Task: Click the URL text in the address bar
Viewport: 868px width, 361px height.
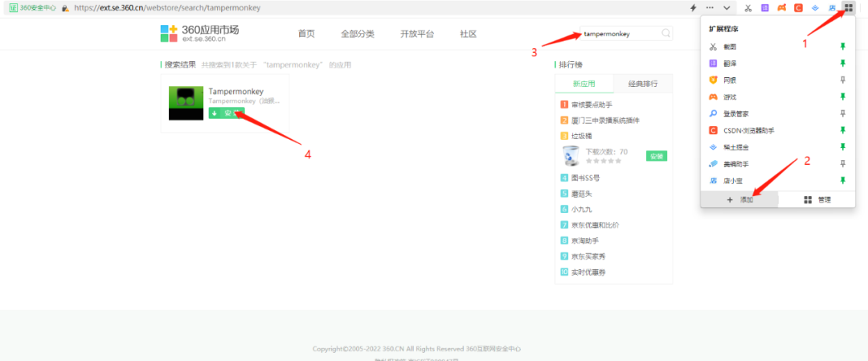Action: point(167,8)
